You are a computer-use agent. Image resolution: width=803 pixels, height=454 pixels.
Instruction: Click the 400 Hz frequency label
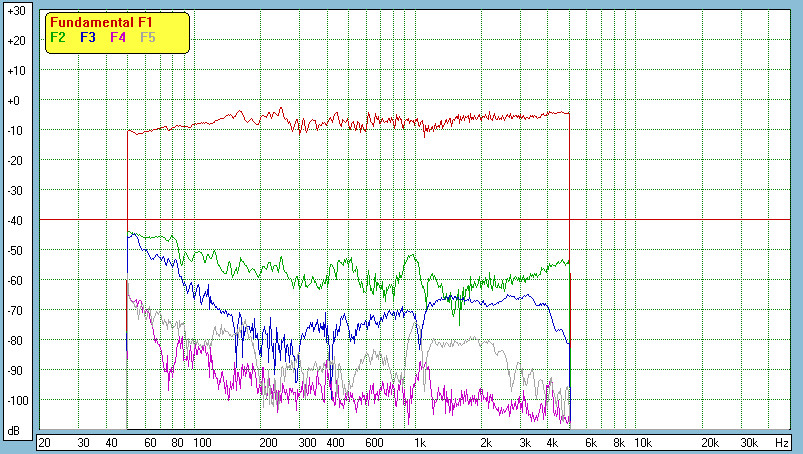point(335,443)
